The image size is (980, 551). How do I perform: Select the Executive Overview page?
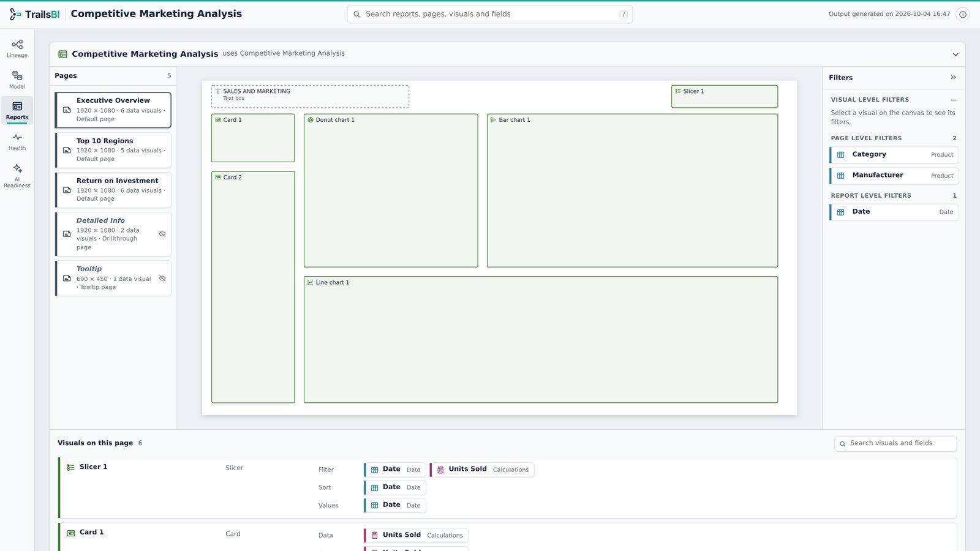[x=113, y=110]
